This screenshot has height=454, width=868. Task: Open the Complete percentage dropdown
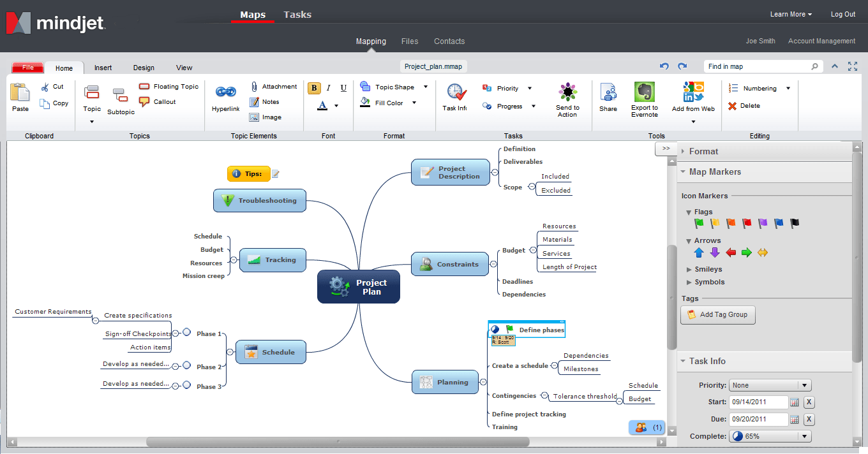tap(770, 436)
